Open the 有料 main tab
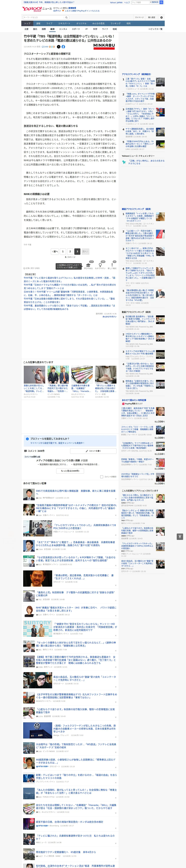The height and width of the screenshot is (868, 186). point(128,23)
